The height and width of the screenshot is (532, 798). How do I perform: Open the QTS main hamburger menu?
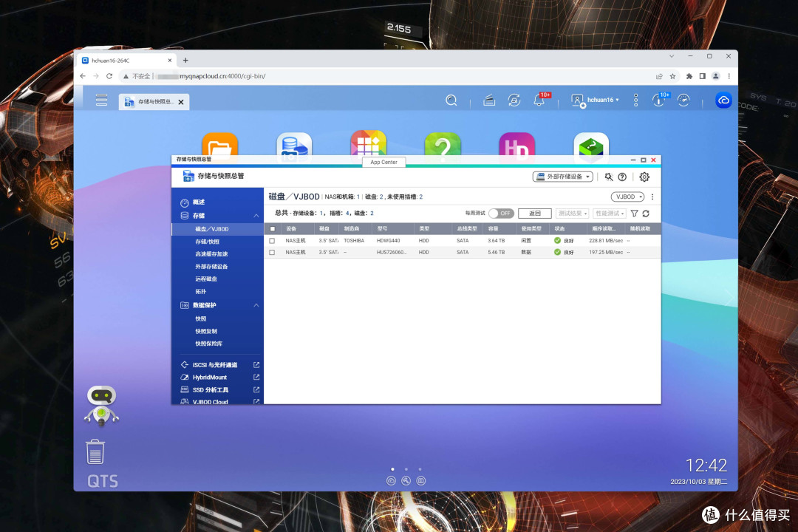point(101,100)
